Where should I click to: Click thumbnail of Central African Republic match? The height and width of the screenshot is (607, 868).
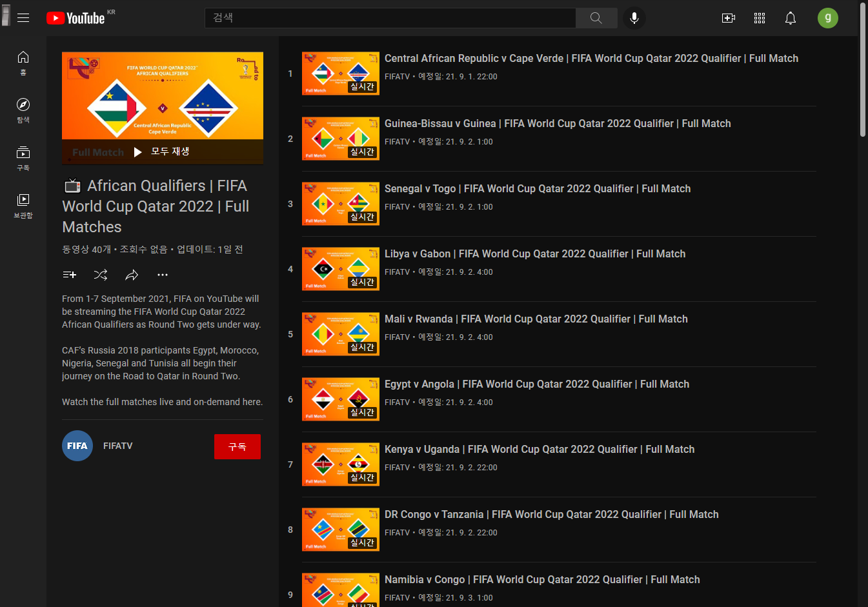[x=341, y=74]
